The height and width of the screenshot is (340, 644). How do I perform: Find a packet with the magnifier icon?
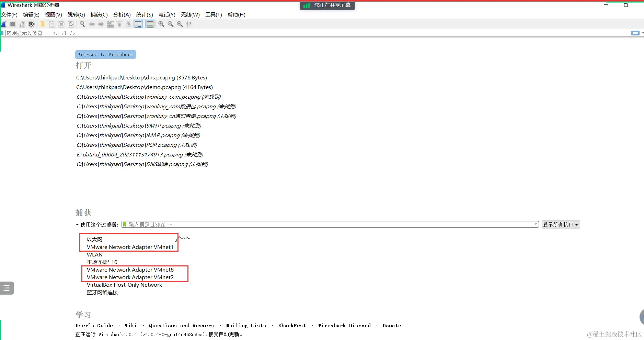82,24
